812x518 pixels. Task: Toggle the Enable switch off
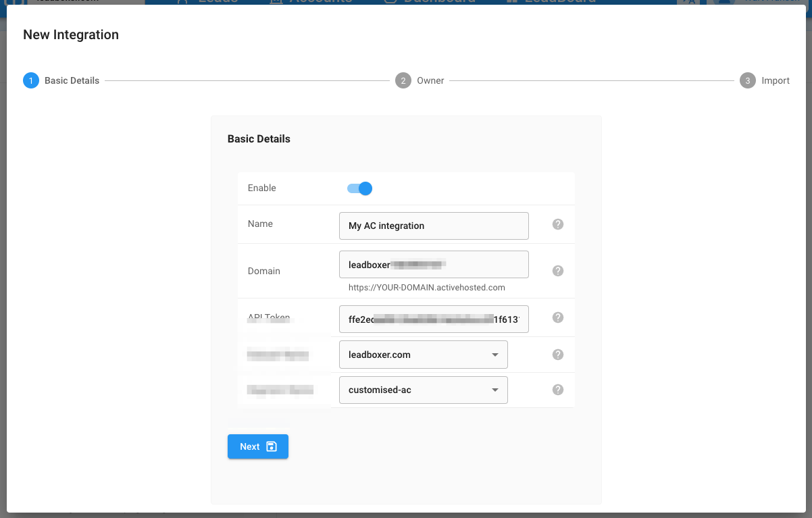[360, 188]
